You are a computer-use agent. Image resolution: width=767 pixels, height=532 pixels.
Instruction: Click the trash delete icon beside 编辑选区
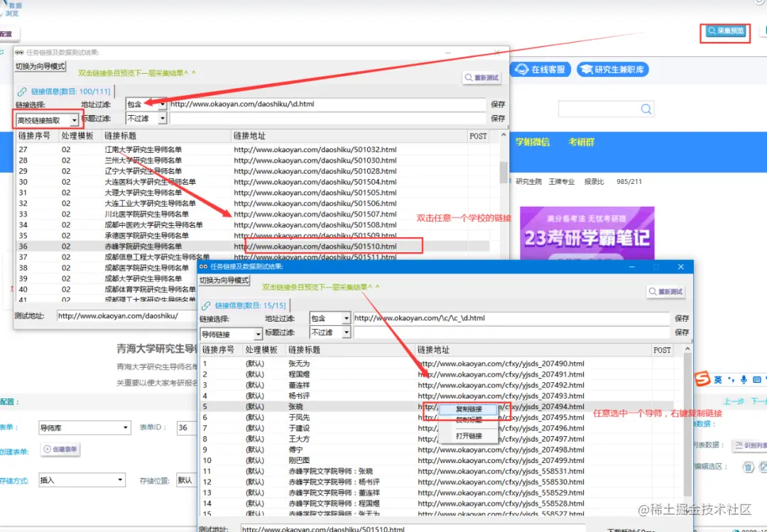[x=748, y=467]
